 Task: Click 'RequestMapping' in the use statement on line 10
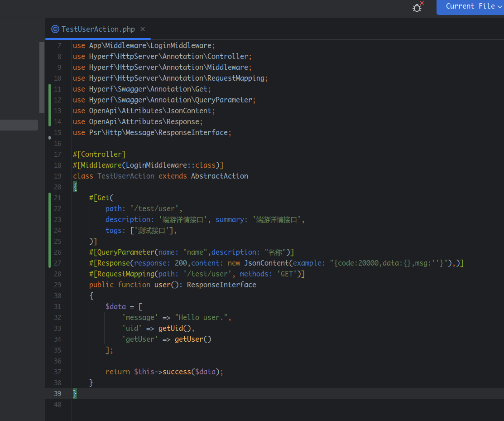click(236, 78)
